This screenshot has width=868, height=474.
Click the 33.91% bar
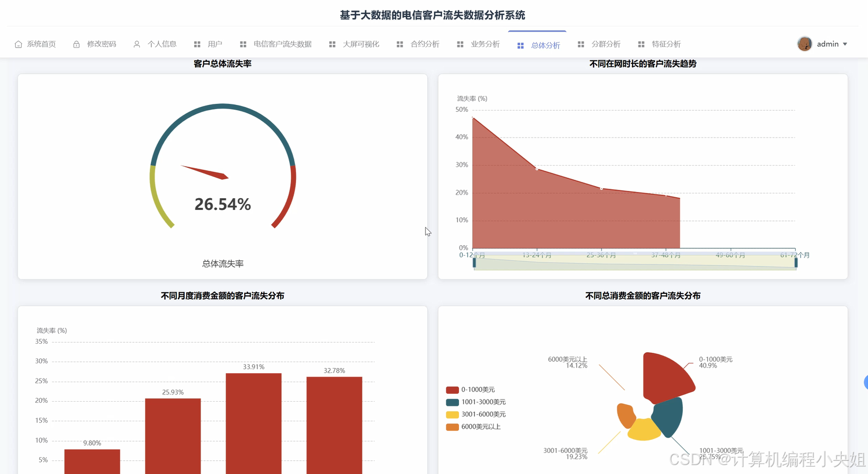[254, 424]
